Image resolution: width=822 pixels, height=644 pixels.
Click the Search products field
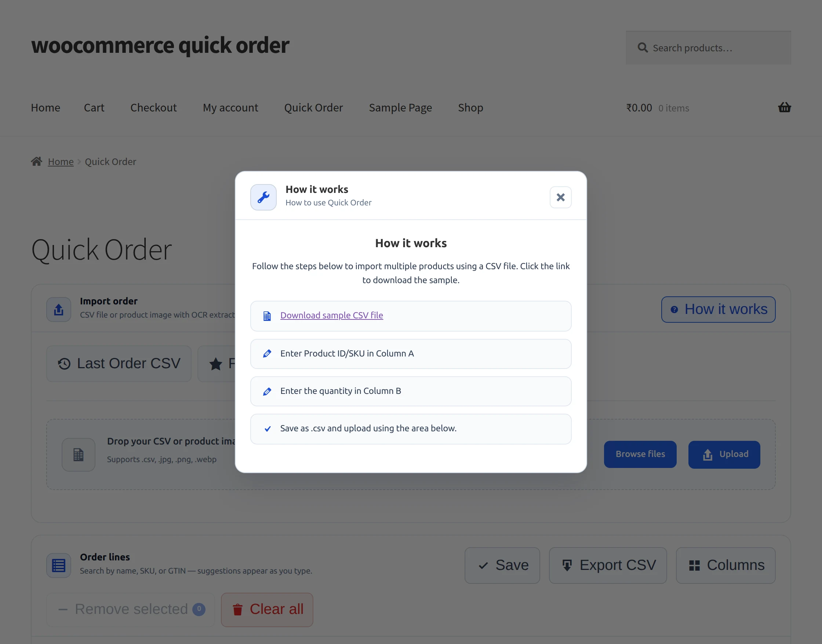pyautogui.click(x=708, y=48)
